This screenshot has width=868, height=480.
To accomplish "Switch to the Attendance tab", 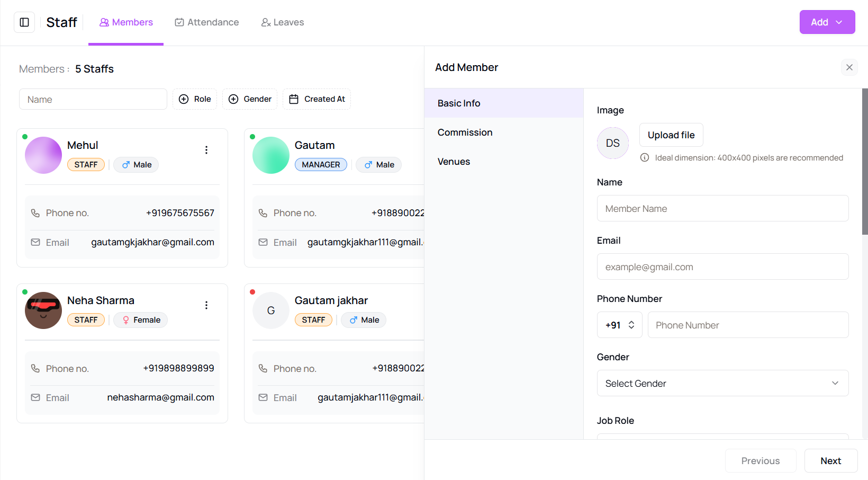I will tap(207, 22).
